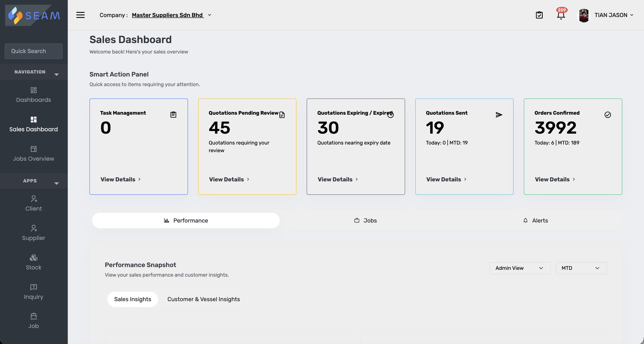Collapse the APPS section
Screen dimensions: 644x344
pyautogui.click(x=34, y=181)
